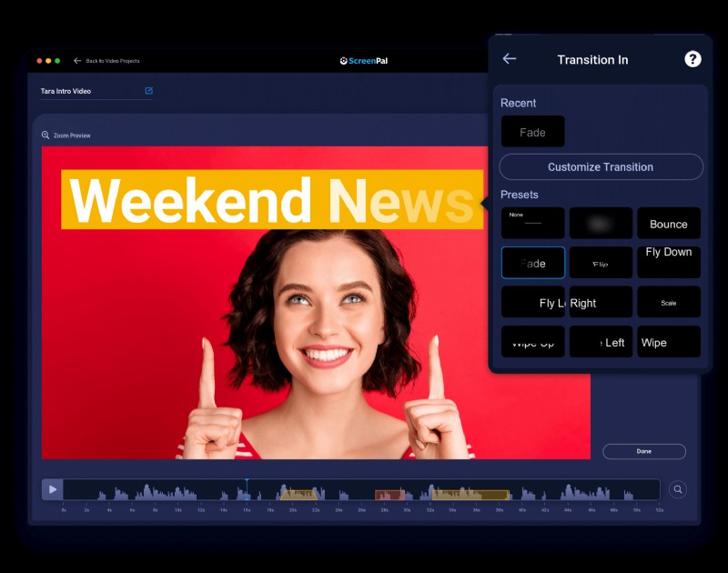Select the Wipe Up transition preset
The height and width of the screenshot is (573, 728).
(x=532, y=342)
